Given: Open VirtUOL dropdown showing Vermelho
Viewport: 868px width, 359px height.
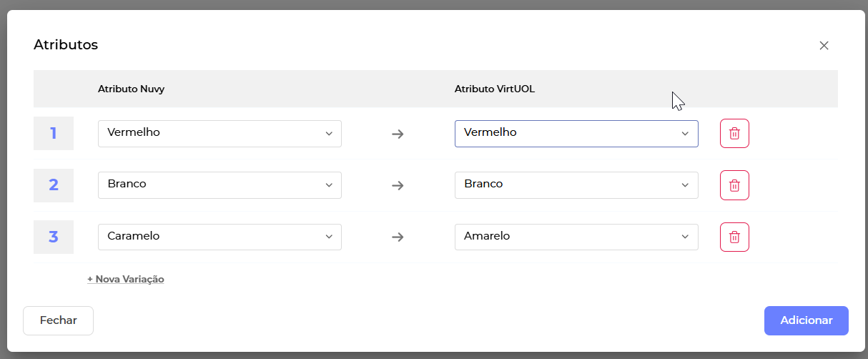Looking at the screenshot, I should pos(576,134).
